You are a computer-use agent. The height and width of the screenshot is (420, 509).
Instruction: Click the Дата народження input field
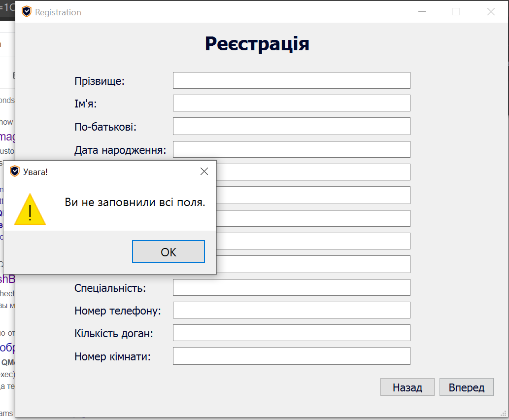coord(292,149)
